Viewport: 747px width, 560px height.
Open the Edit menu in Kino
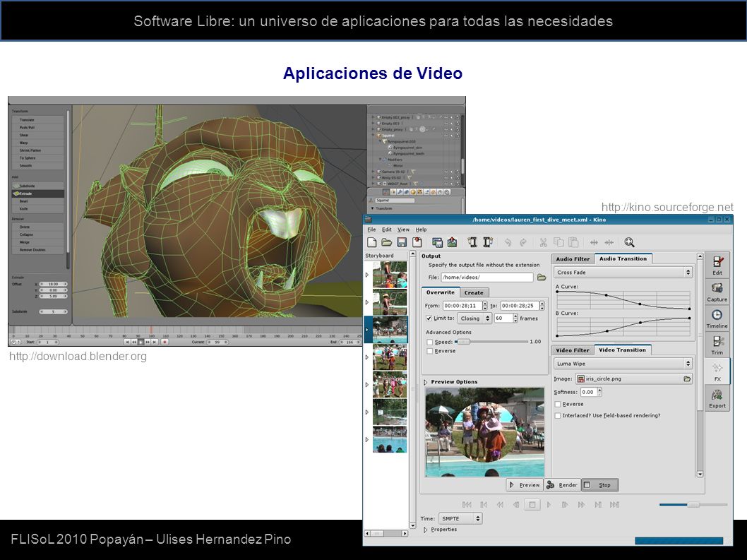(x=387, y=230)
